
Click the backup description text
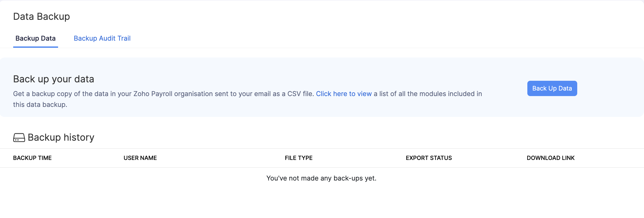click(164, 94)
